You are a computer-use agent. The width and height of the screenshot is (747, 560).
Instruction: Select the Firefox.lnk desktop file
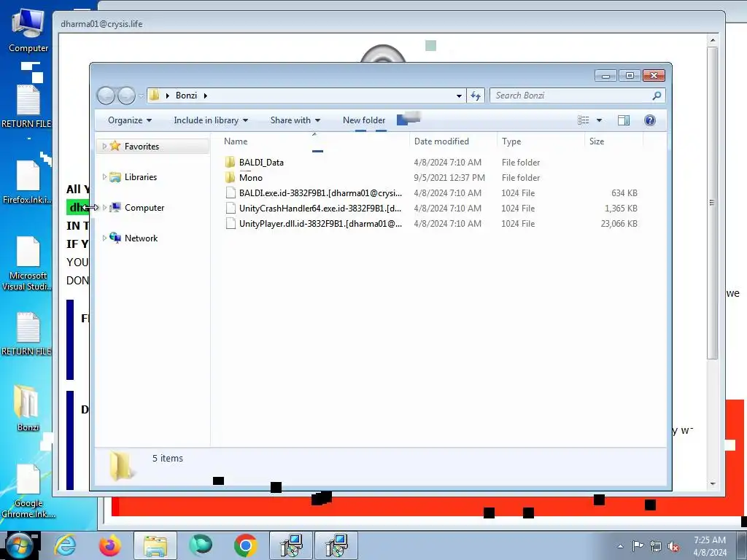(28, 182)
